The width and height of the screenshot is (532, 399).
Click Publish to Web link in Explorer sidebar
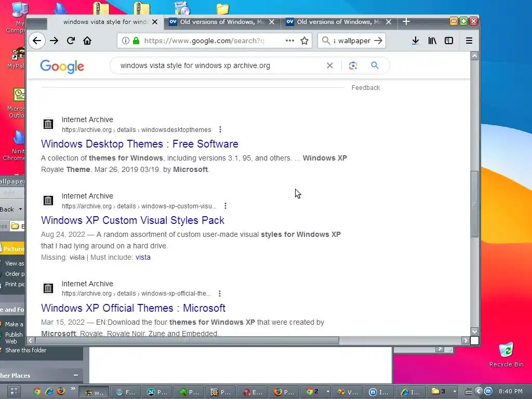pyautogui.click(x=14, y=338)
